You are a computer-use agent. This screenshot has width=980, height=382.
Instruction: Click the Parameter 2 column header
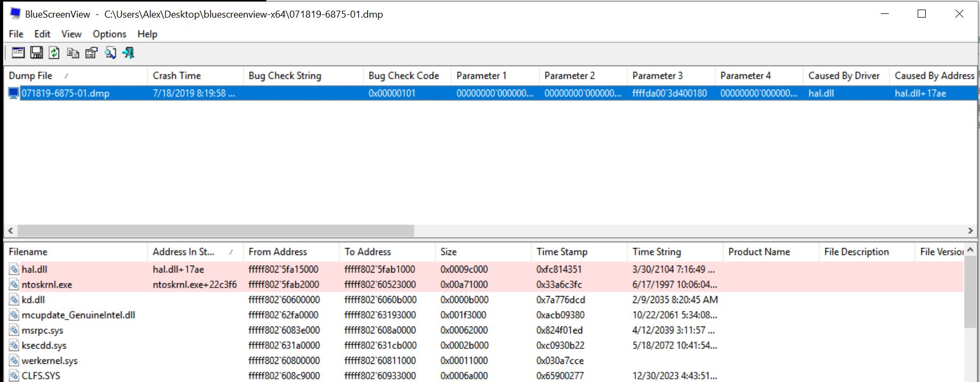[x=583, y=76]
